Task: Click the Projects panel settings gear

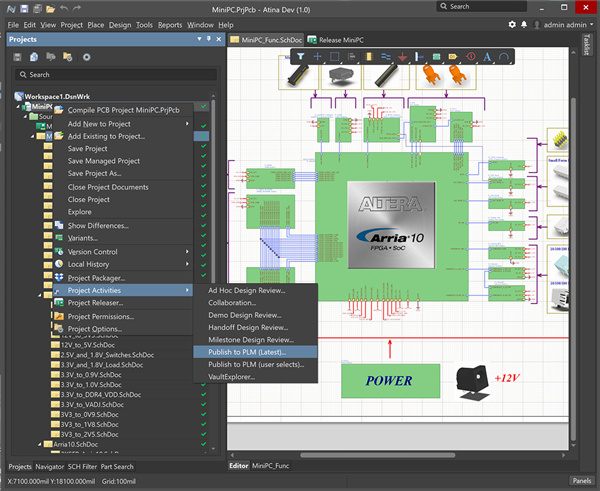Action: pyautogui.click(x=86, y=57)
